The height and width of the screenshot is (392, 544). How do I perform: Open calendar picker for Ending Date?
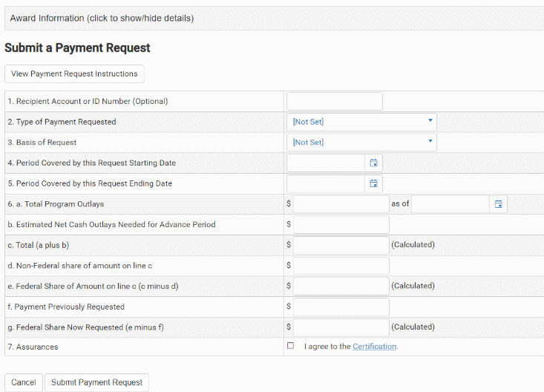(x=373, y=183)
